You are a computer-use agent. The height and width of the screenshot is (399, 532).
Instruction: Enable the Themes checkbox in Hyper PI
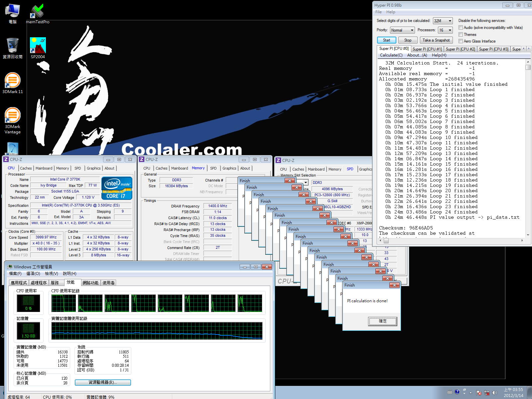tap(461, 35)
